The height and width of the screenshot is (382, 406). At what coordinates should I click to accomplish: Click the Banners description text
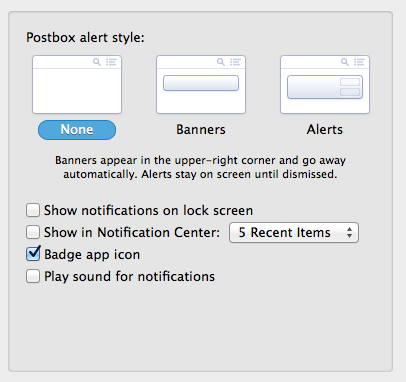(200, 167)
